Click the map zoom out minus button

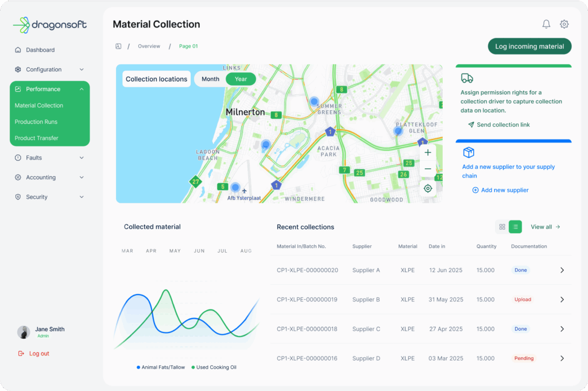coord(428,169)
